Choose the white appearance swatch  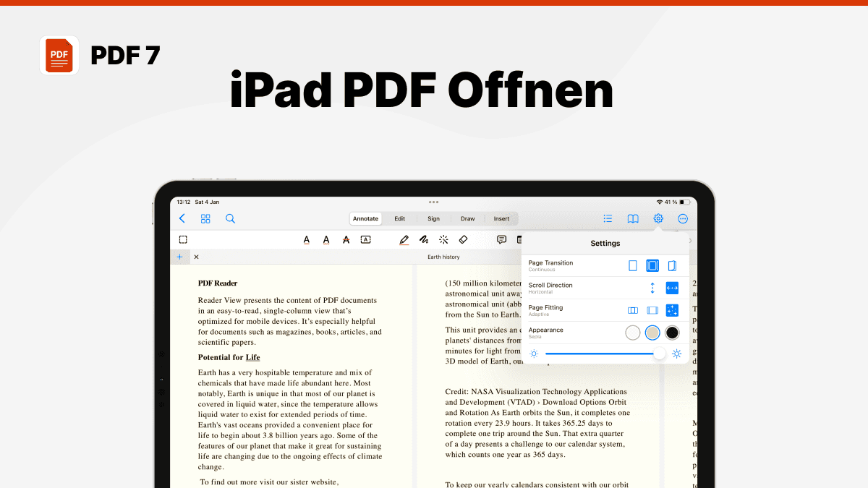point(633,333)
